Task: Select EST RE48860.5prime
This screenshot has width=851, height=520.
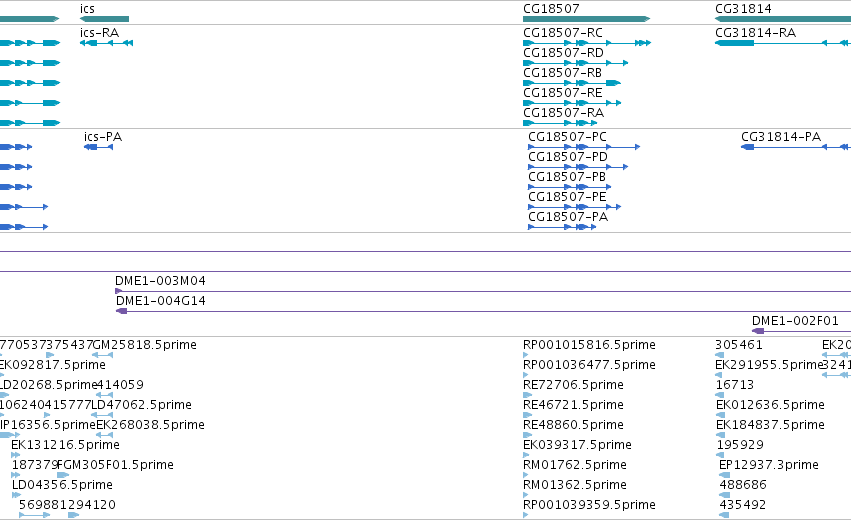Action: 573,425
